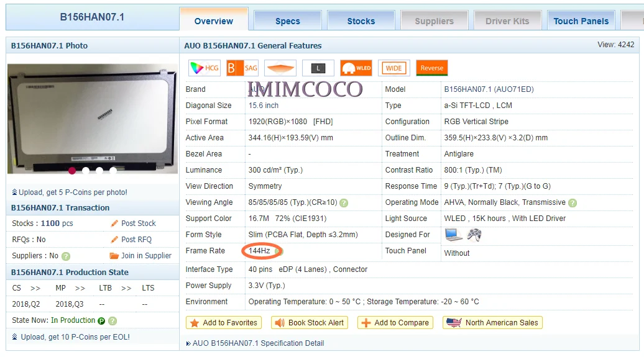Click the Symmetry view direction value

(x=265, y=186)
